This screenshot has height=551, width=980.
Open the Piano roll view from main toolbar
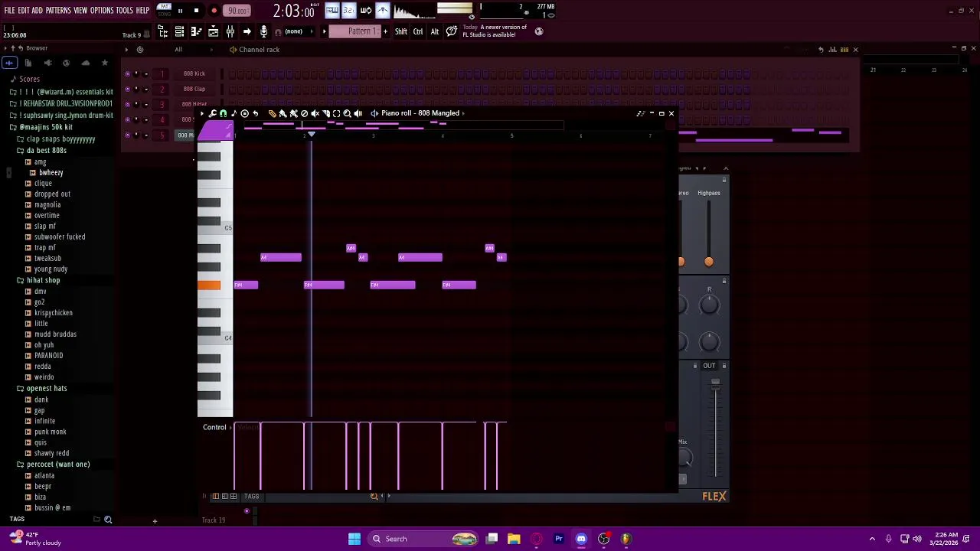[196, 31]
